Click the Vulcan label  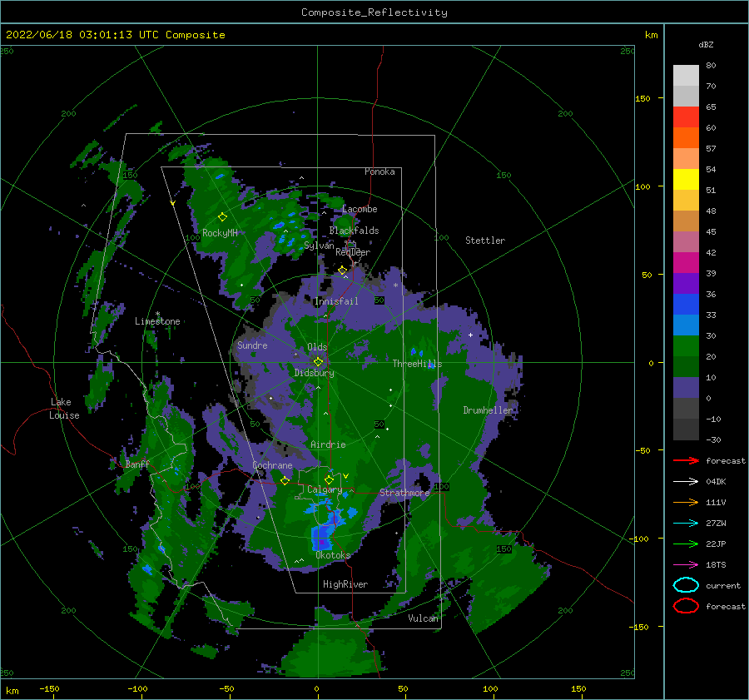click(423, 618)
